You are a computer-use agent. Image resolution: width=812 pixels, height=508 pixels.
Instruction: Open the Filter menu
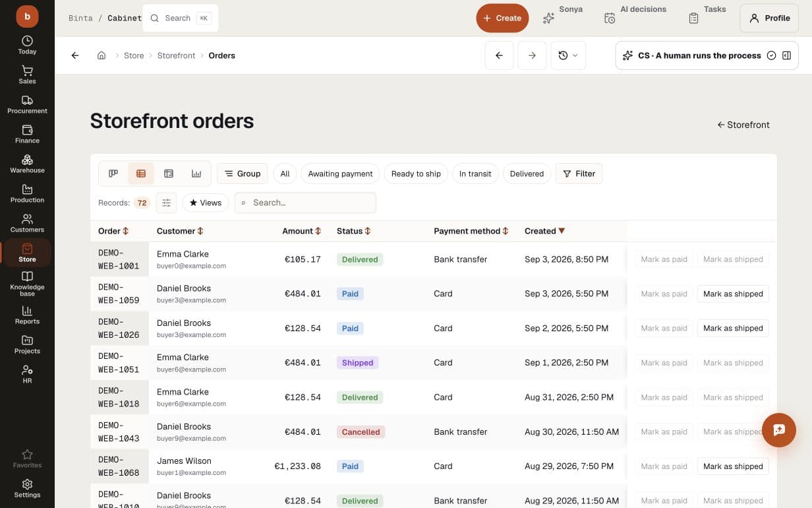tap(579, 174)
